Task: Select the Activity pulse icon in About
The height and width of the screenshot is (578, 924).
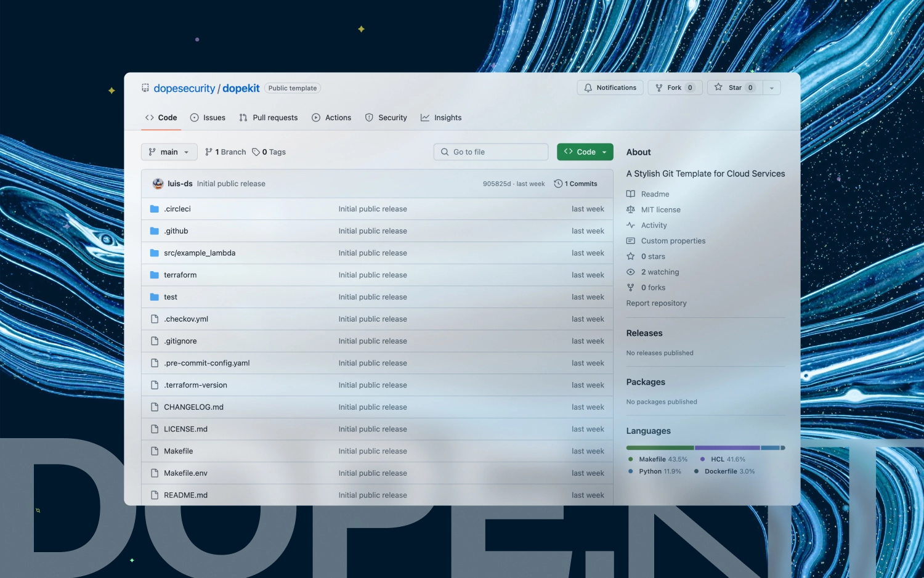Action: (x=631, y=225)
